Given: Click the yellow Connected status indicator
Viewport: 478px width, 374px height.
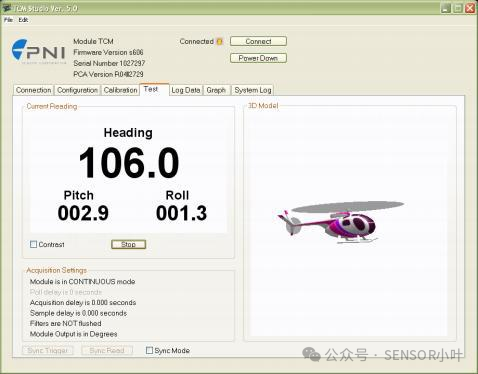Looking at the screenshot, I should (x=219, y=41).
